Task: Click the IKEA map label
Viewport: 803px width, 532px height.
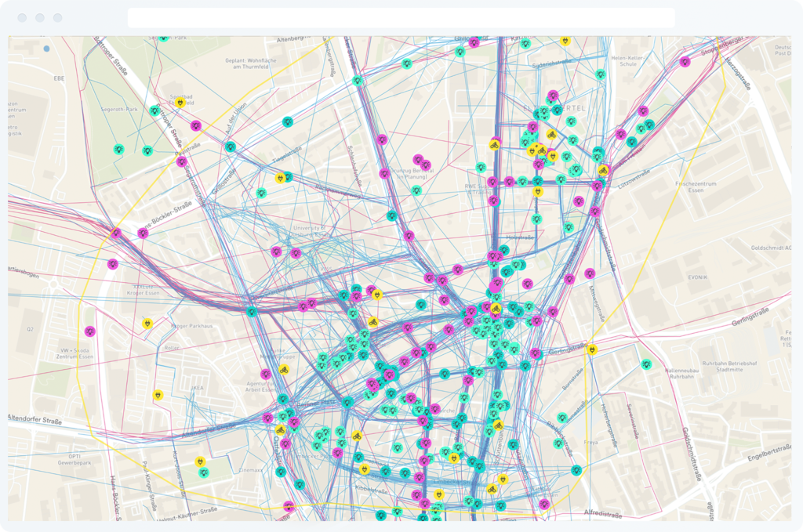Action: pos(198,387)
